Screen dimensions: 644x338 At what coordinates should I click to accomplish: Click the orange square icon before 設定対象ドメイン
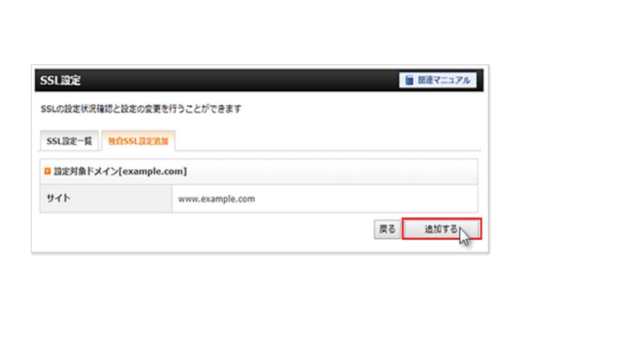48,172
